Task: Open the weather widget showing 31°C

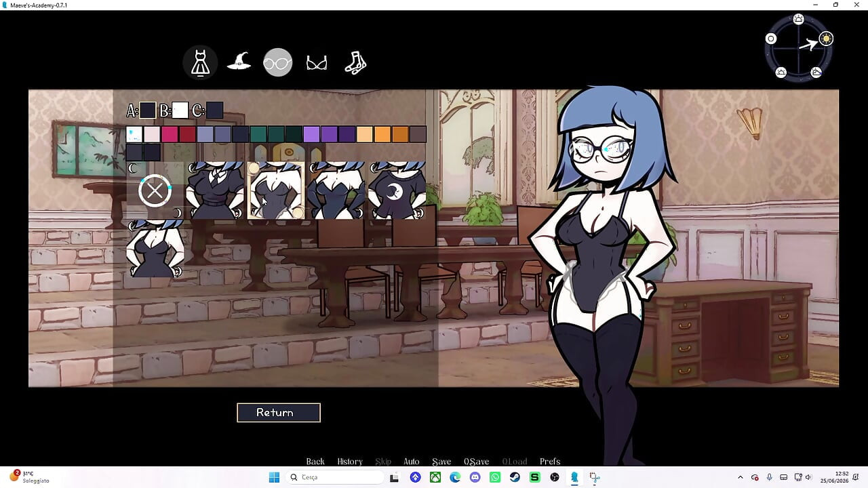Action: [x=31, y=476]
